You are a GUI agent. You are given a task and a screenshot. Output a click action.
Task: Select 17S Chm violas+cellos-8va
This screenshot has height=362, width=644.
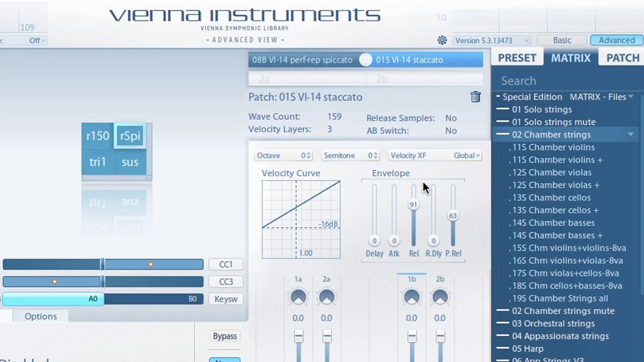click(566, 273)
